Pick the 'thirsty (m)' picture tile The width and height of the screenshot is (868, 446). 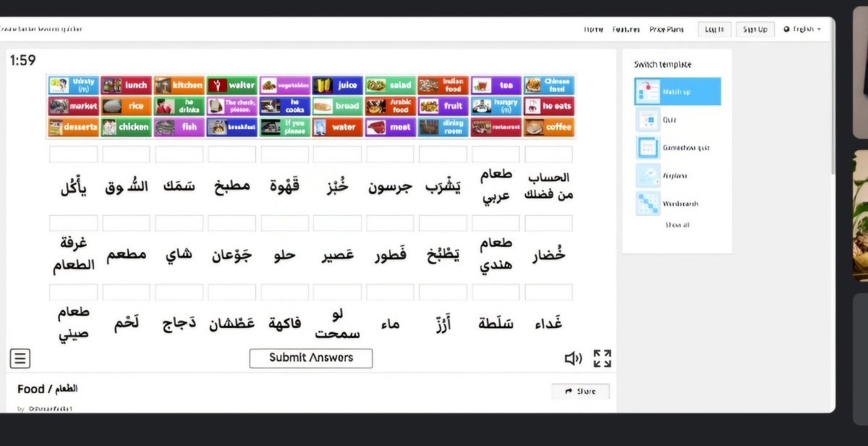pyautogui.click(x=73, y=85)
